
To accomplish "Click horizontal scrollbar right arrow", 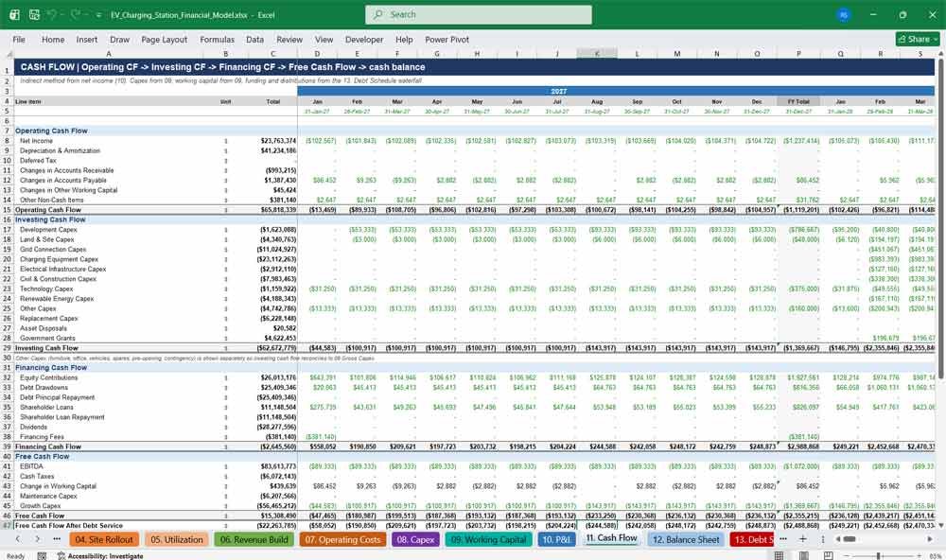I will [x=930, y=539].
